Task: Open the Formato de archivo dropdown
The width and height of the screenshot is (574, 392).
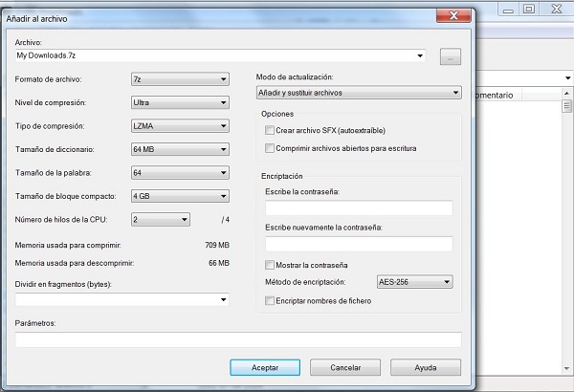Action: pos(180,78)
